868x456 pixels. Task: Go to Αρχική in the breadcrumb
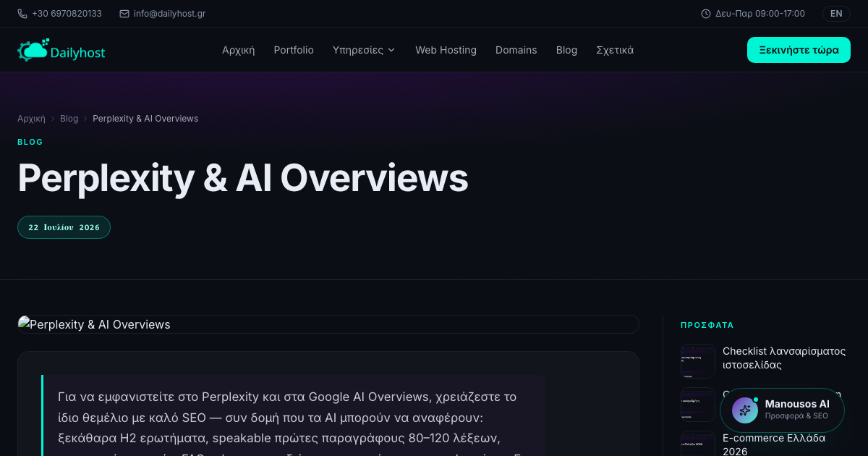31,119
